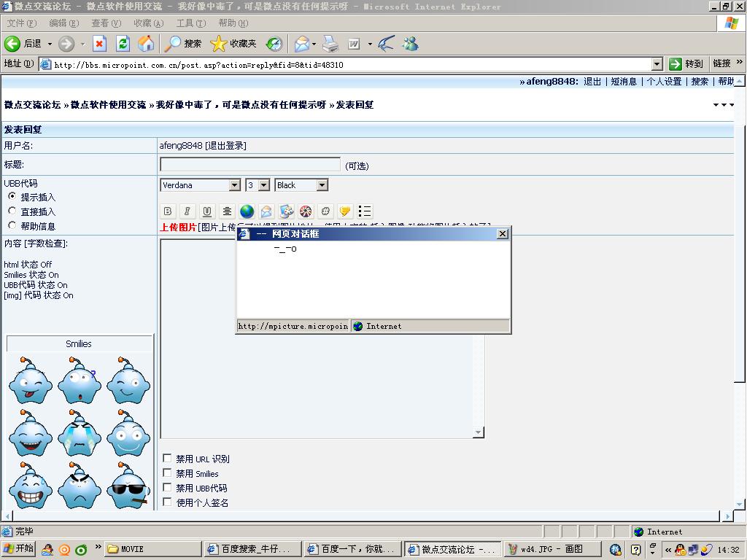Click the Mail envelope toolbar icon
Screen dimensions: 747x560
tap(301, 44)
